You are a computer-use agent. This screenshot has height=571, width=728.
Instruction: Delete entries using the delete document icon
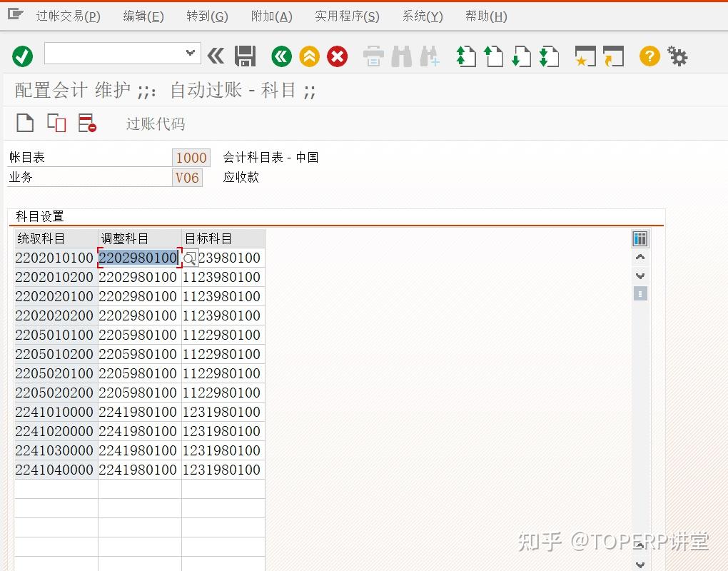(x=87, y=123)
